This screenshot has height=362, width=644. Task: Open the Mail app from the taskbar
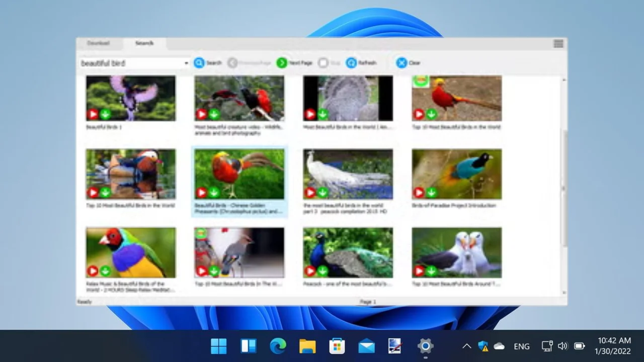click(x=366, y=346)
